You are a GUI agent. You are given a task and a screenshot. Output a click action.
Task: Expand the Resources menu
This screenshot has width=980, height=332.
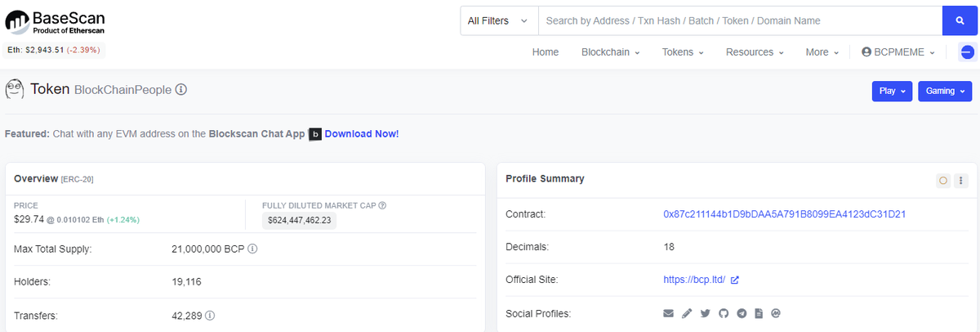(x=755, y=52)
